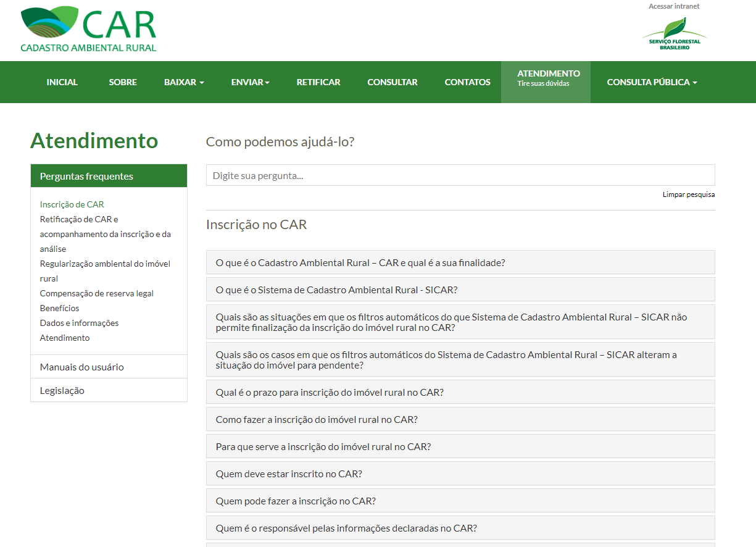Viewport: 756px width, 547px height.
Task: Open Manuais do usuário in the sidebar
Action: point(81,367)
